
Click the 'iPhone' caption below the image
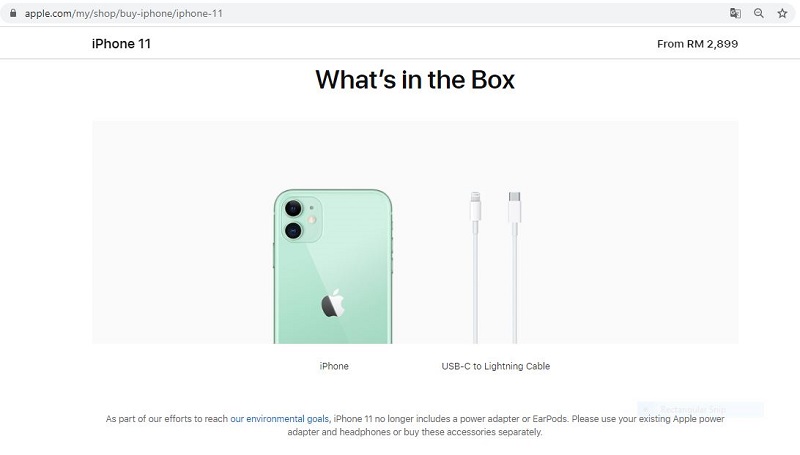(334, 366)
